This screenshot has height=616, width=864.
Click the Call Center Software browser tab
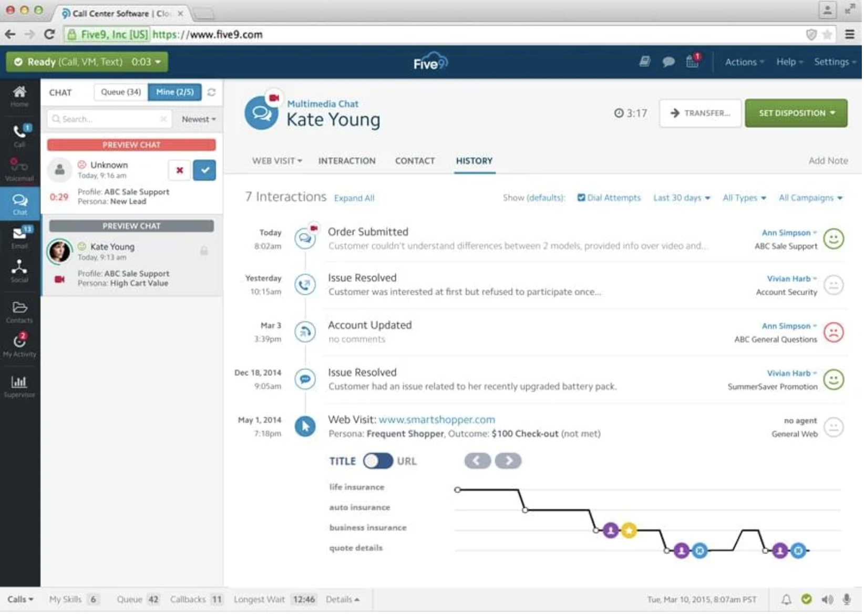tap(123, 14)
